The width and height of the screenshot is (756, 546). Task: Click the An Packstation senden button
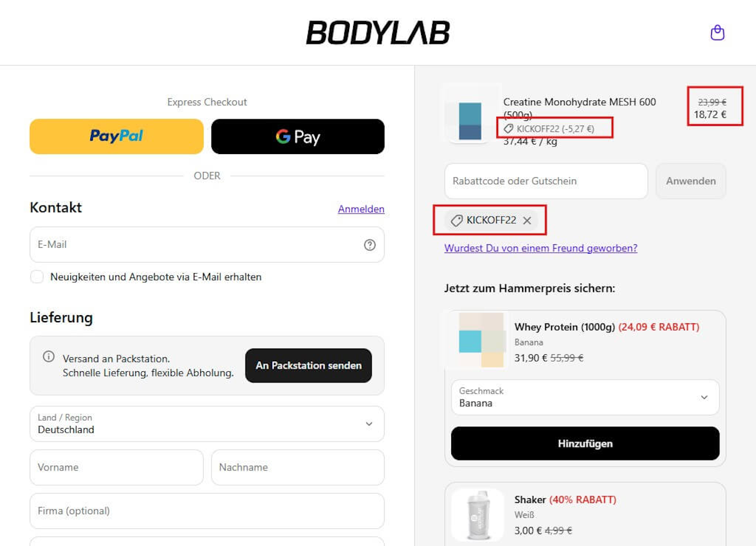(308, 365)
